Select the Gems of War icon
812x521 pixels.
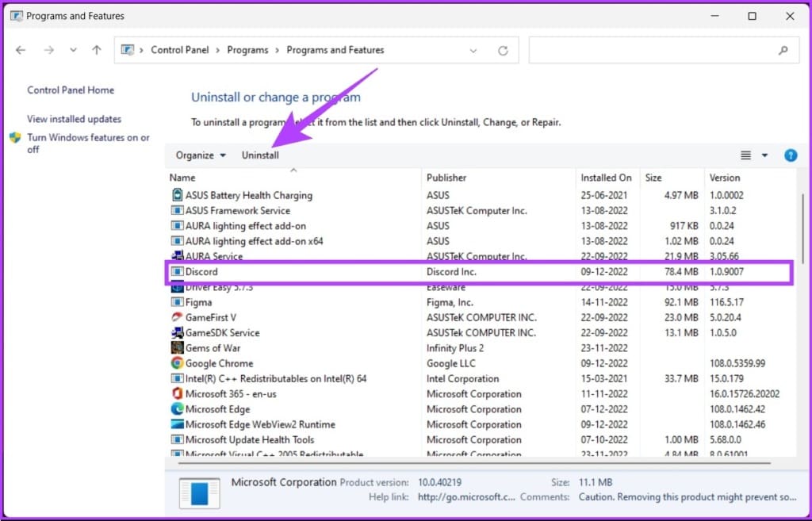click(x=177, y=348)
